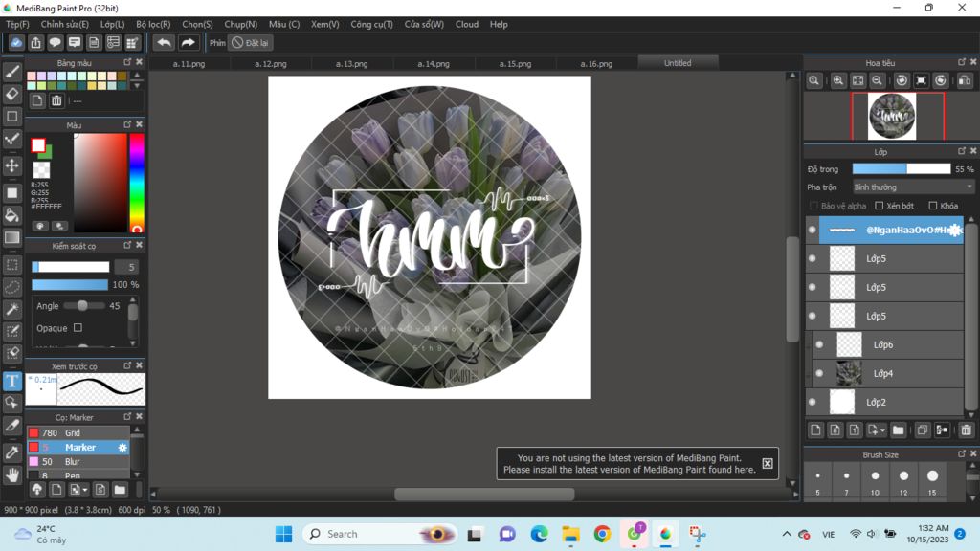
Task: Adjust the Độ trong opacity slider
Action: click(902, 168)
